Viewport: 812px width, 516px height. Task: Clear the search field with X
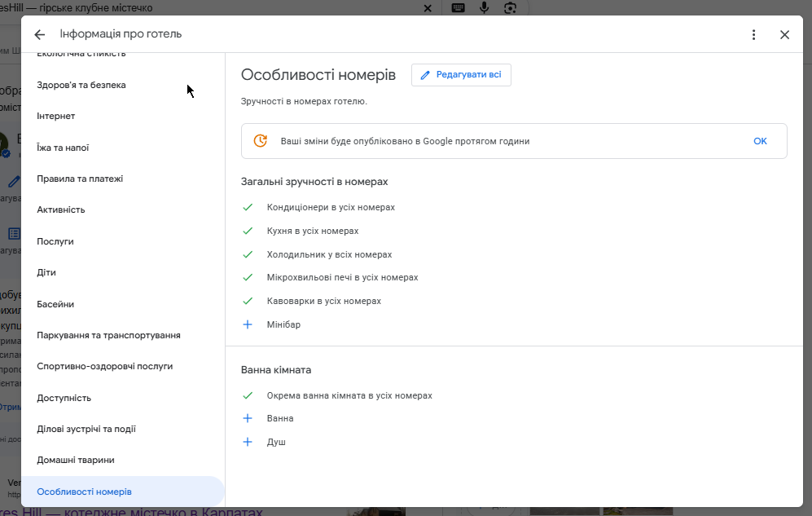click(x=428, y=8)
